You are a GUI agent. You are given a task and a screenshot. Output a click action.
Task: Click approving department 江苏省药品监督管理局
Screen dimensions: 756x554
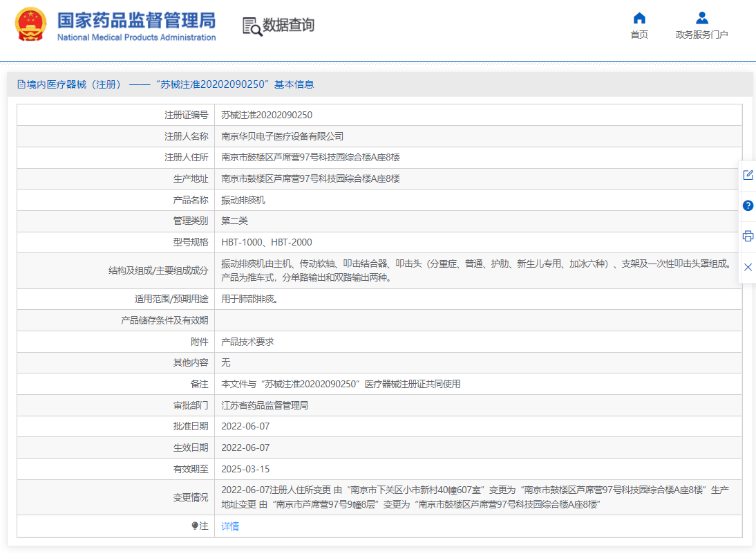click(265, 405)
